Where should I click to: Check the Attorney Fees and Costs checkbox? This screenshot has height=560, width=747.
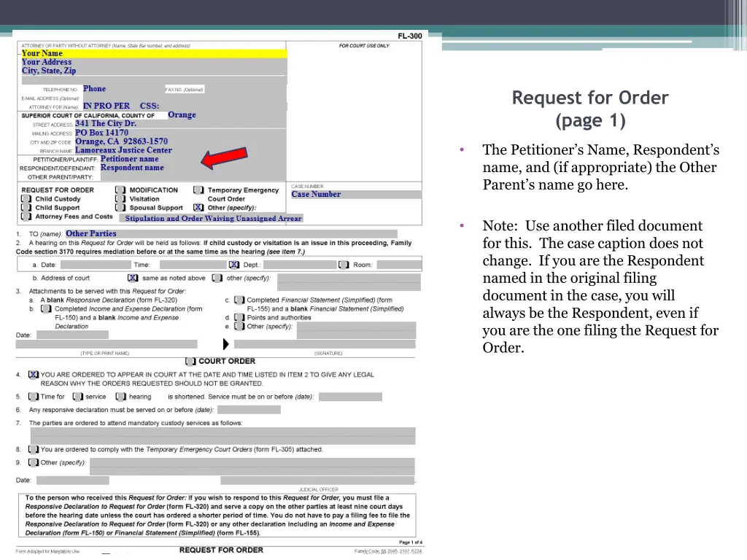(x=26, y=217)
